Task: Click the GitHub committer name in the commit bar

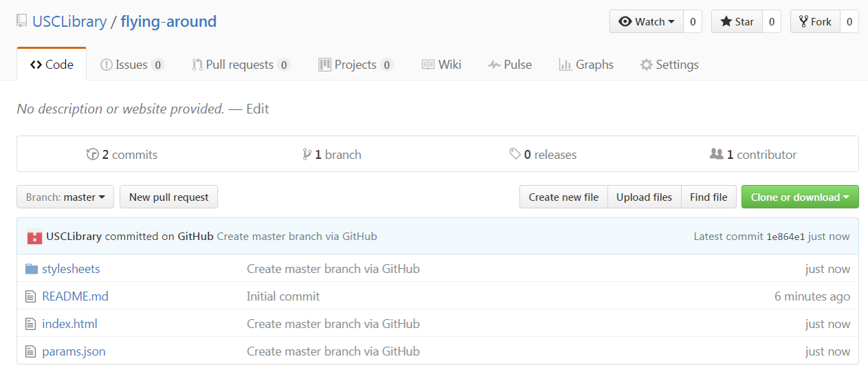Action: click(195, 237)
